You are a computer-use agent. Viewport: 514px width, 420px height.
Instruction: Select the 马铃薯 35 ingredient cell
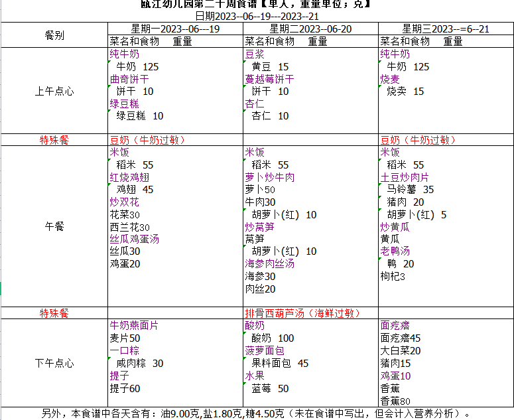point(410,189)
